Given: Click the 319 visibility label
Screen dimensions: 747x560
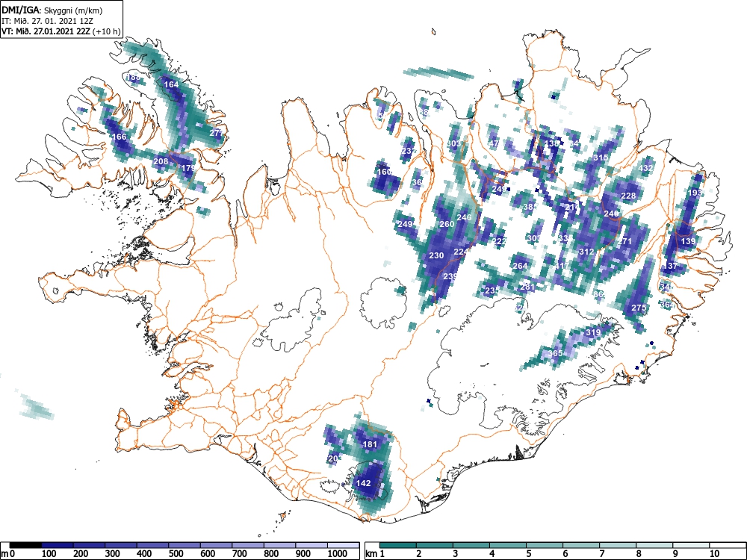Looking at the screenshot, I should (x=593, y=332).
